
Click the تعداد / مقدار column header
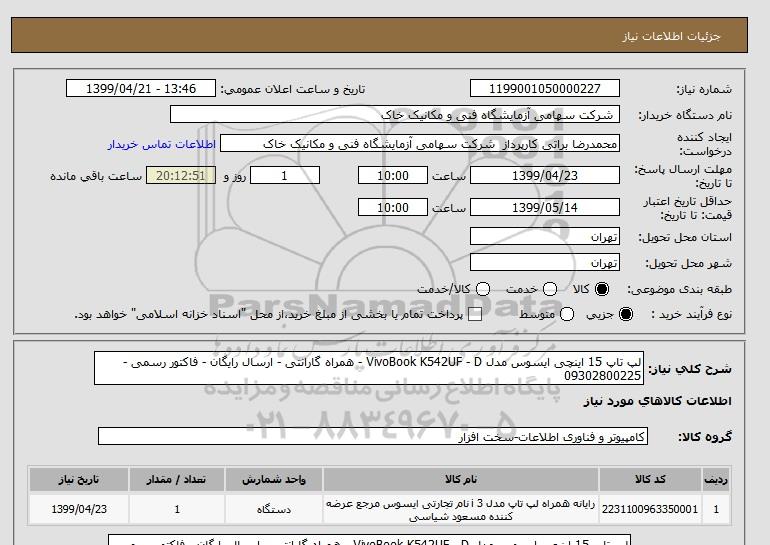click(x=177, y=479)
